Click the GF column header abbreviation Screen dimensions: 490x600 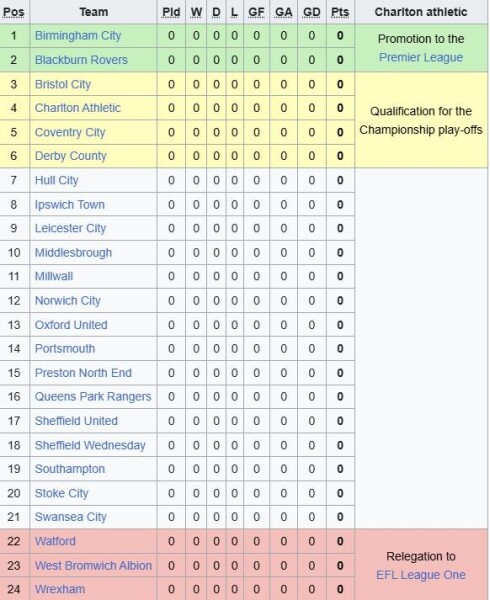[256, 12]
